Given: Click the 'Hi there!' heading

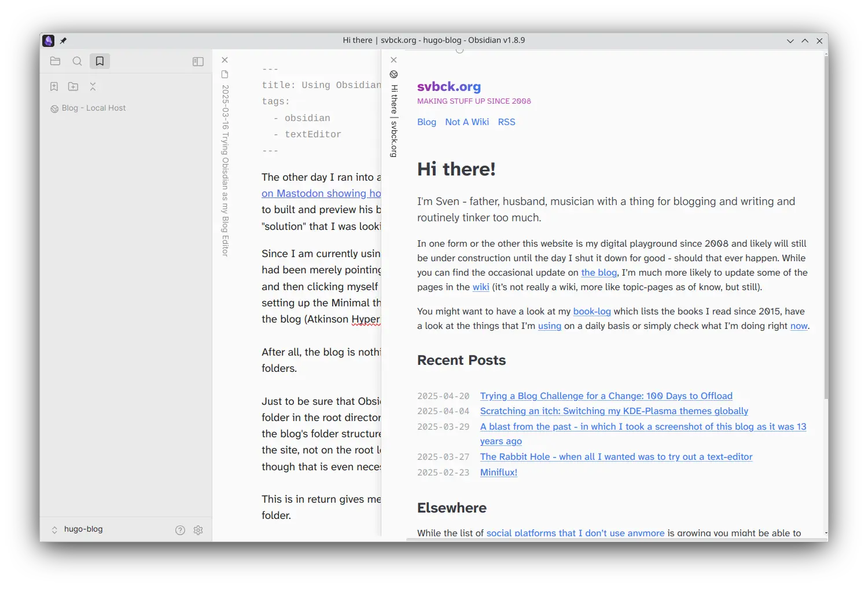Looking at the screenshot, I should click(456, 169).
